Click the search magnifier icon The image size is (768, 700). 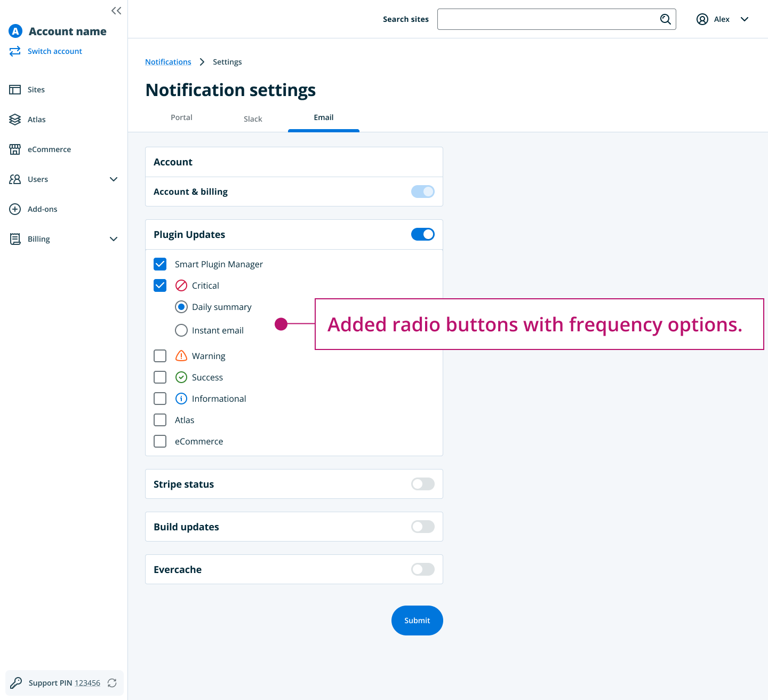(665, 19)
